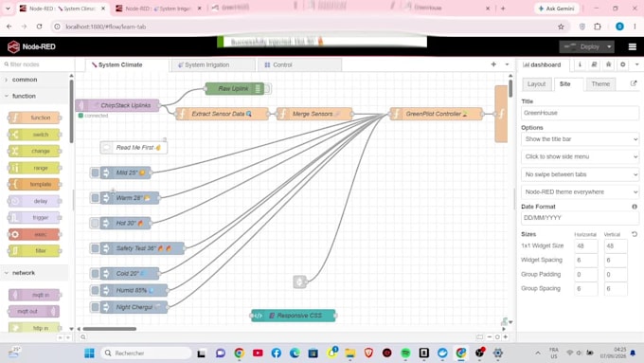Viewport: 644px width, 363px height.
Task: Select the GreenPilot Controller function node
Action: click(x=437, y=114)
